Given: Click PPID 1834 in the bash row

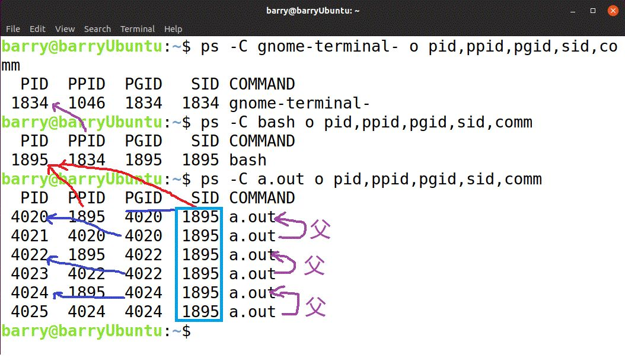Looking at the screenshot, I should tap(87, 160).
